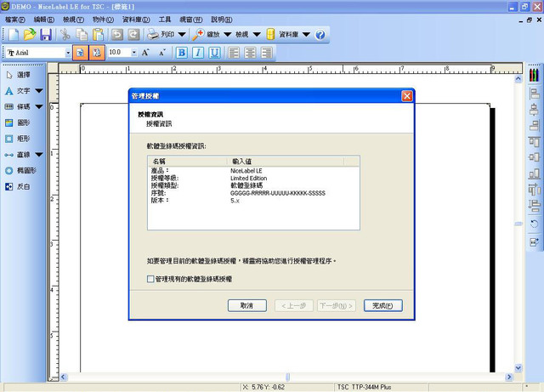Click the distribute vertically icon in the right toolbar
Image resolution: width=544 pixels, height=392 pixels.
(x=535, y=206)
